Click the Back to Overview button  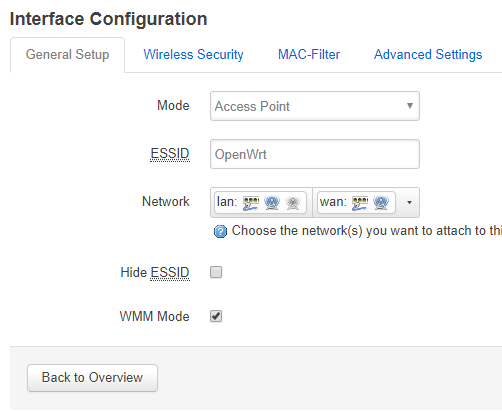pos(92,378)
